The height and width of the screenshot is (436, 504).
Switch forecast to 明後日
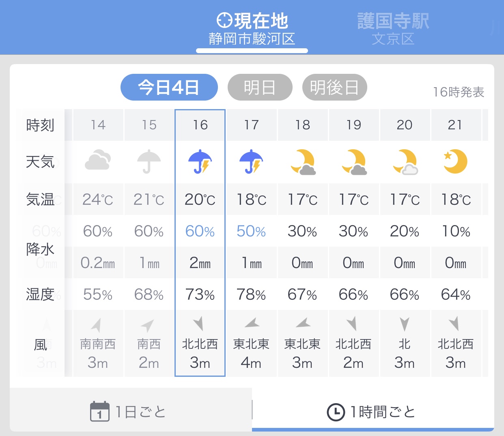(335, 87)
